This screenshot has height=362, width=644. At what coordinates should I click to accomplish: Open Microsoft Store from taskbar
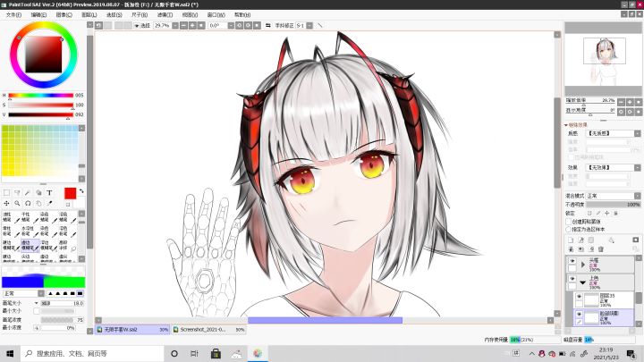pyautogui.click(x=216, y=353)
